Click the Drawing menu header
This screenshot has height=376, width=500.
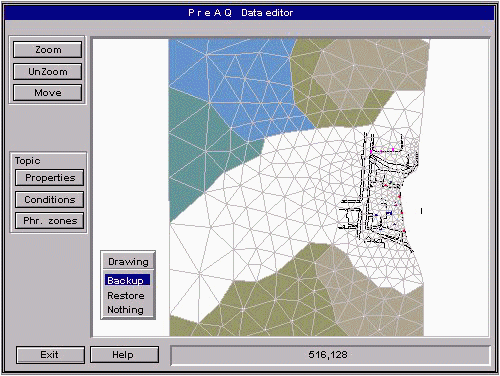tap(128, 261)
